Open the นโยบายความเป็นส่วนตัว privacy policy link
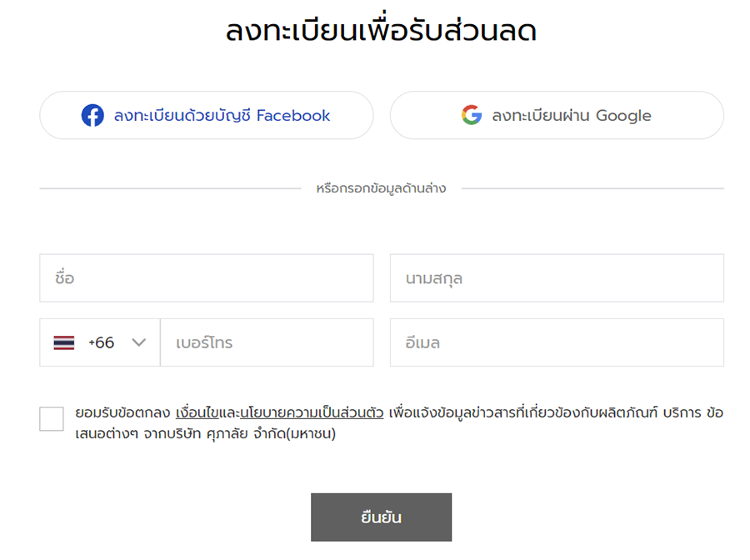 coord(312,412)
